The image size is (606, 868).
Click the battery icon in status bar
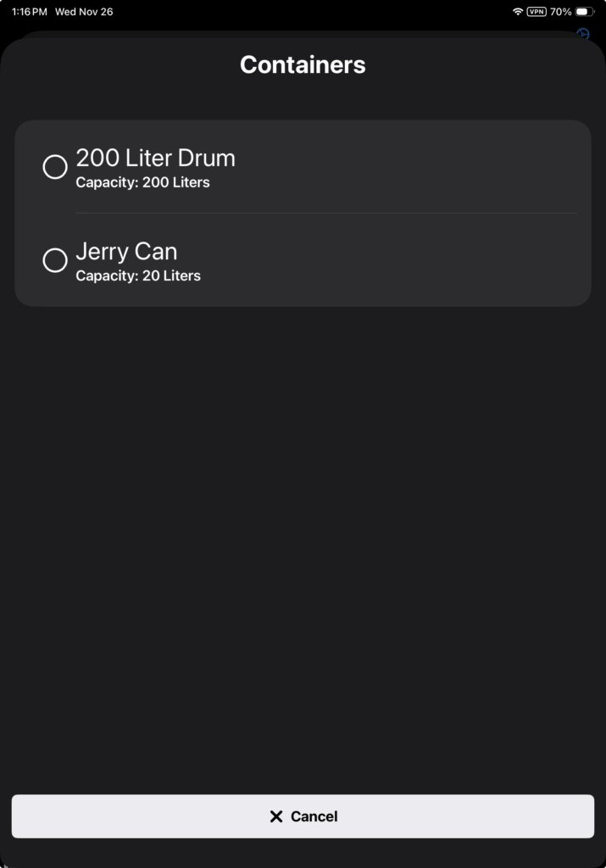(x=585, y=12)
